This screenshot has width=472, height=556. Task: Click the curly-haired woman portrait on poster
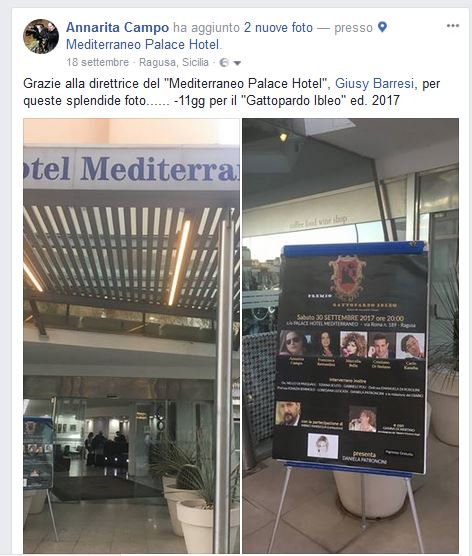[353, 344]
